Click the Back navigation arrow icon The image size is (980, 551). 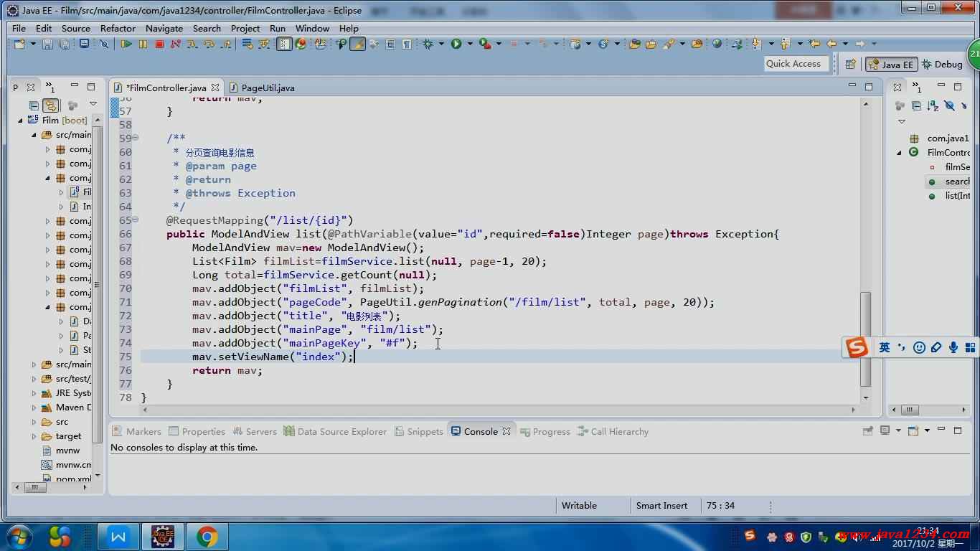pyautogui.click(x=832, y=44)
